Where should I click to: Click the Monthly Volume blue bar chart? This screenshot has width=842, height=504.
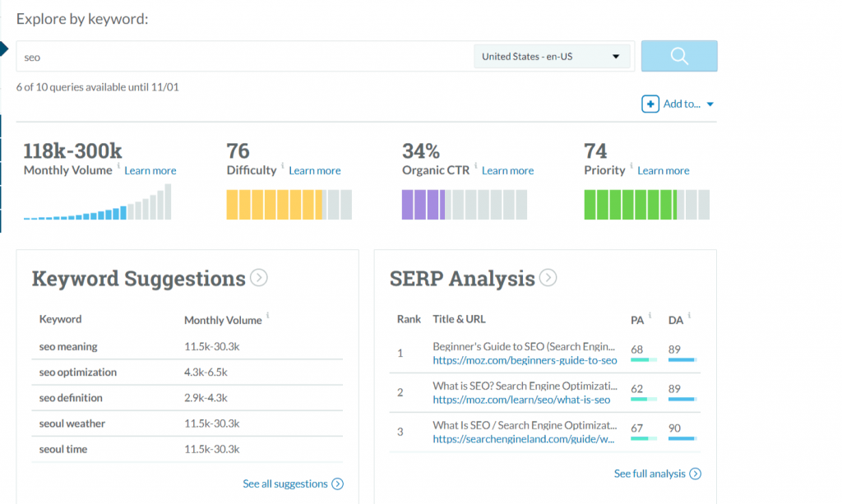pos(97,201)
